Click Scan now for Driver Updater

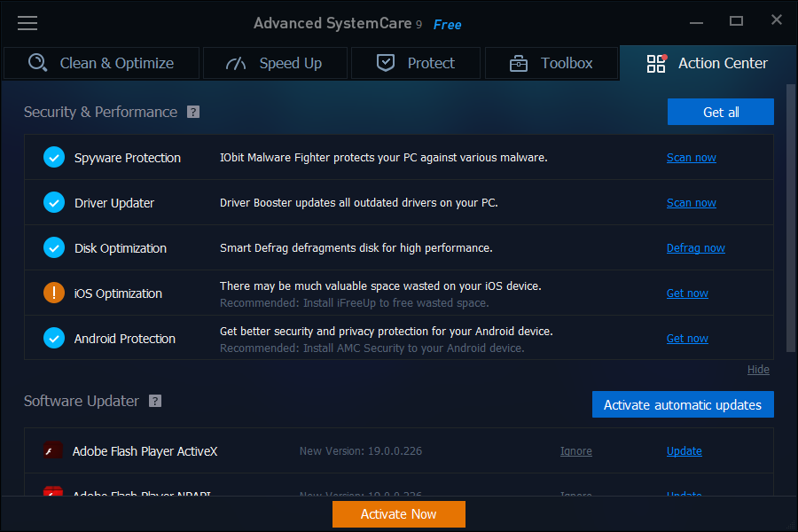click(x=691, y=203)
